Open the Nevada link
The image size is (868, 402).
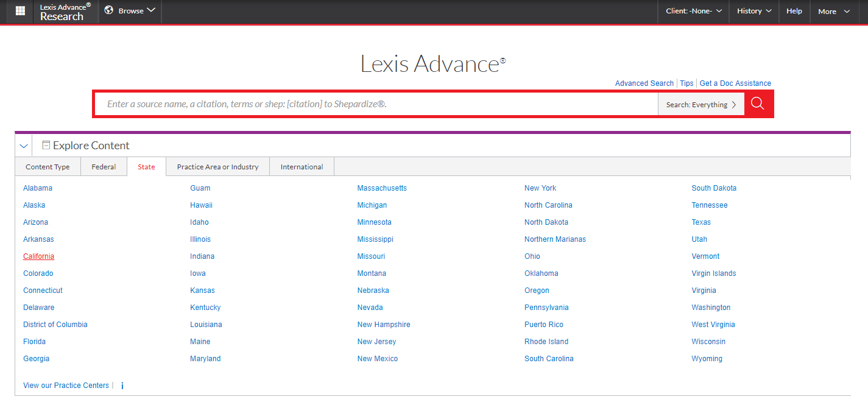tap(370, 308)
